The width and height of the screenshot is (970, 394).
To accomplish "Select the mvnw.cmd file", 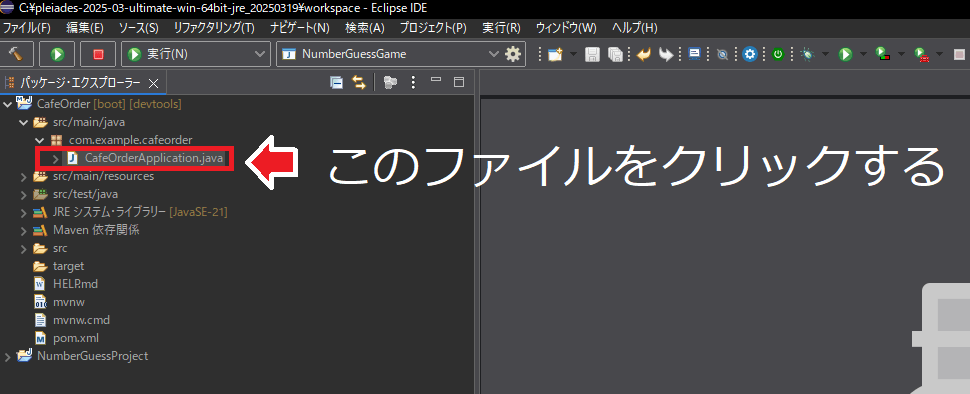I will coord(82,320).
